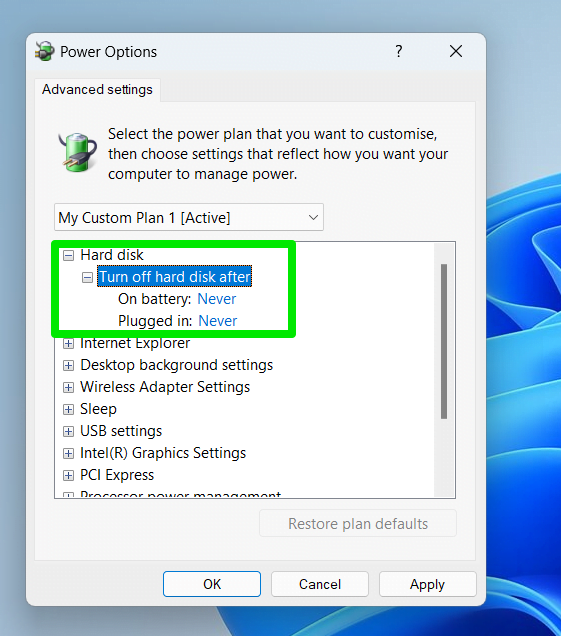Expand Intel(R) Graphics Settings node
561x636 pixels.
click(69, 453)
